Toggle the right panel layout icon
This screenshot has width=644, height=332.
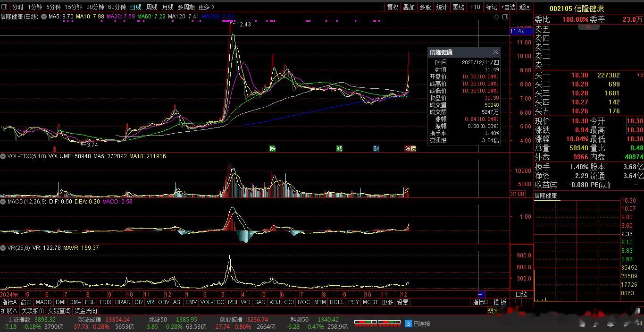(x=505, y=17)
